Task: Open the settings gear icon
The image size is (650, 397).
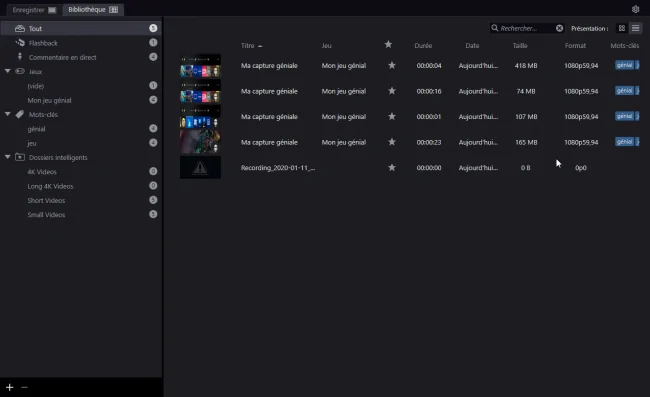Action: click(x=635, y=9)
